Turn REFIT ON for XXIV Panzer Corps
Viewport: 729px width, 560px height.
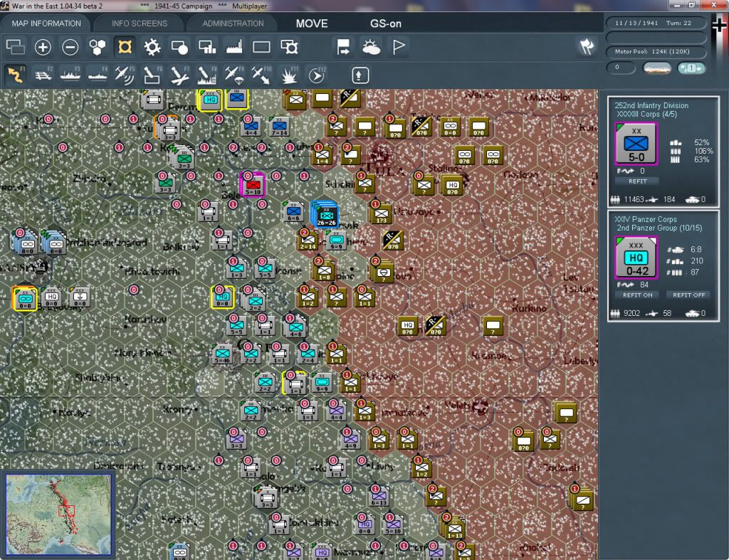coord(637,295)
